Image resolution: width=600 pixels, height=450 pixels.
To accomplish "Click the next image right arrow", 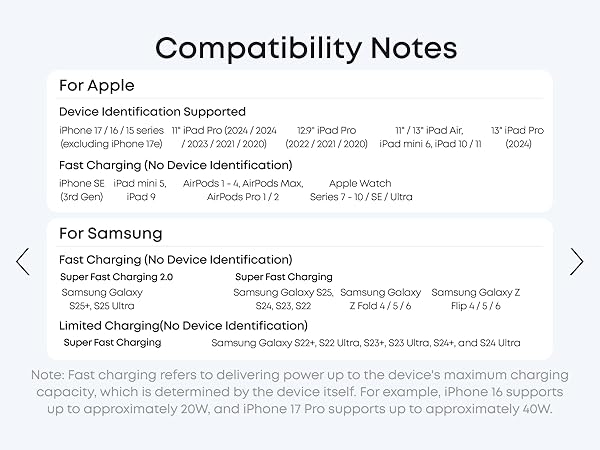I will pyautogui.click(x=576, y=262).
